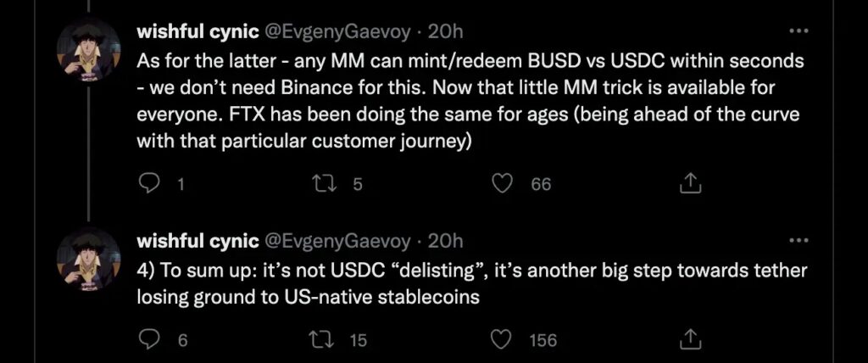
Task: Open second tweet's 20h timestamp
Action: point(445,242)
